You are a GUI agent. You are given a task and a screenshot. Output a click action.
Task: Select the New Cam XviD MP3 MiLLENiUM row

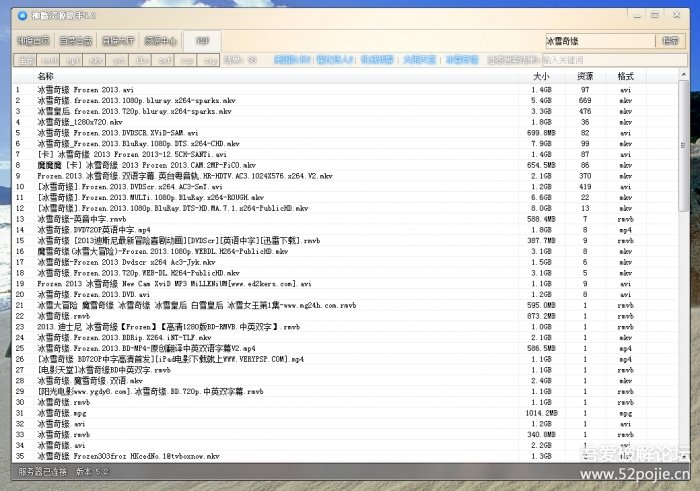[x=345, y=283]
